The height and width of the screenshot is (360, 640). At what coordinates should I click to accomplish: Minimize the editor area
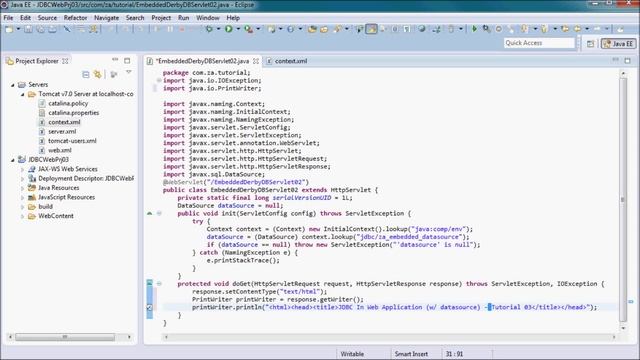616,60
